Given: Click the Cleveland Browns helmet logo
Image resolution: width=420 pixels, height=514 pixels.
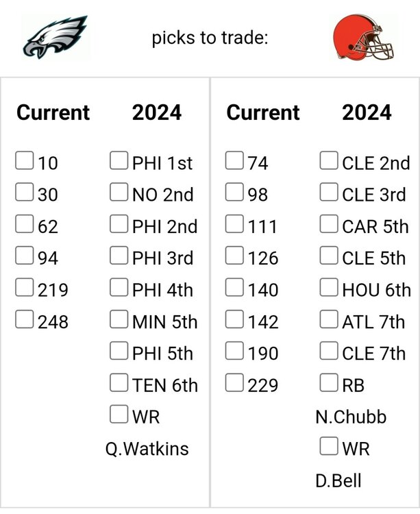Looking at the screenshot, I should click(x=362, y=36).
